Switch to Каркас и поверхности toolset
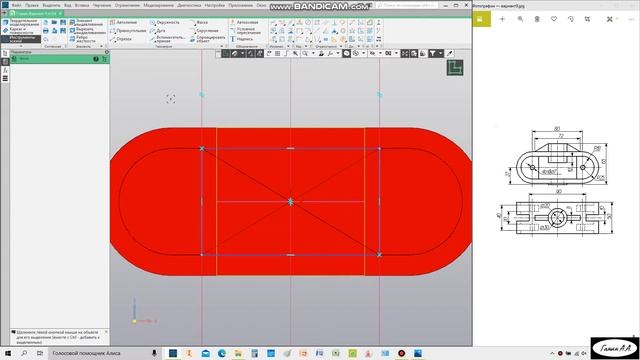Screen dimensions: 640x360 click(21, 31)
